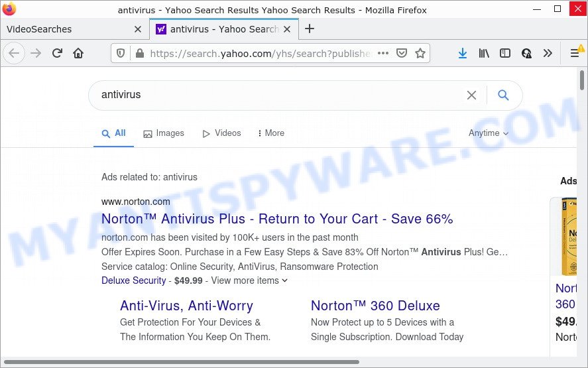Save page to Pocket
The width and height of the screenshot is (588, 368).
point(402,53)
